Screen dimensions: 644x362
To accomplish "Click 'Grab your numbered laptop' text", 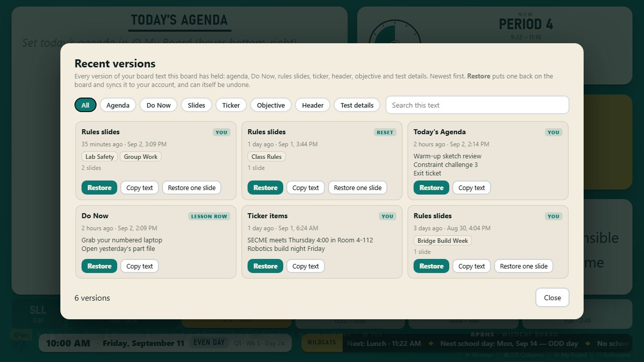I will (122, 240).
